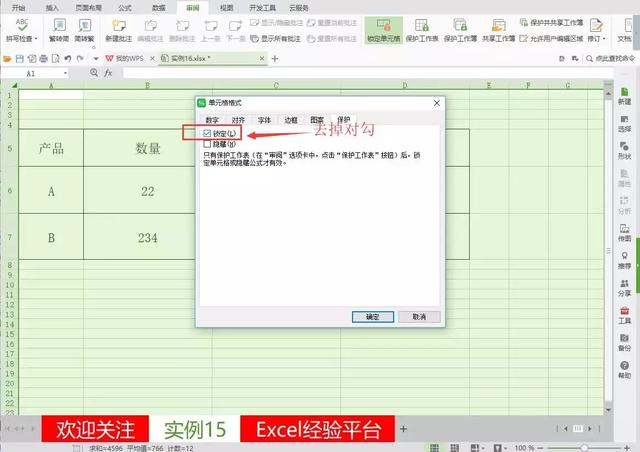Image resolution: width=640 pixels, height=452 pixels.
Task: Click the save icon in quick toolbar
Action: click(x=19, y=59)
